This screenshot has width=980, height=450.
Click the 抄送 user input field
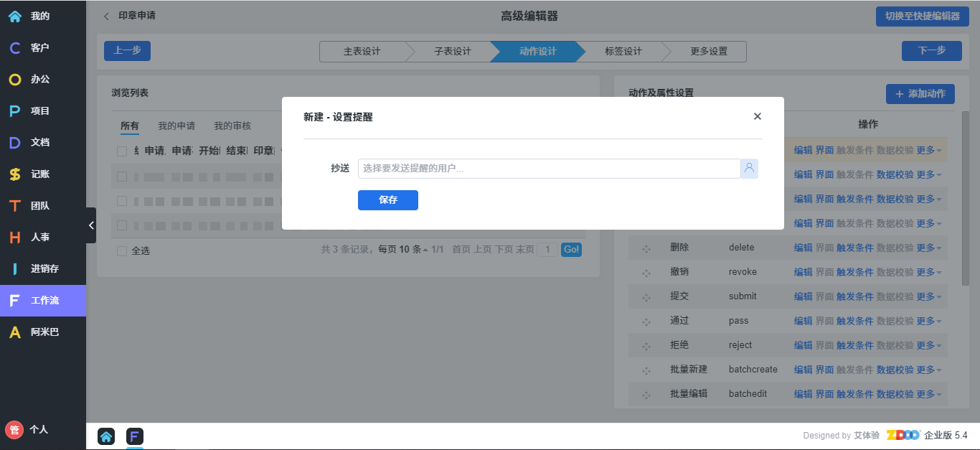pos(549,169)
